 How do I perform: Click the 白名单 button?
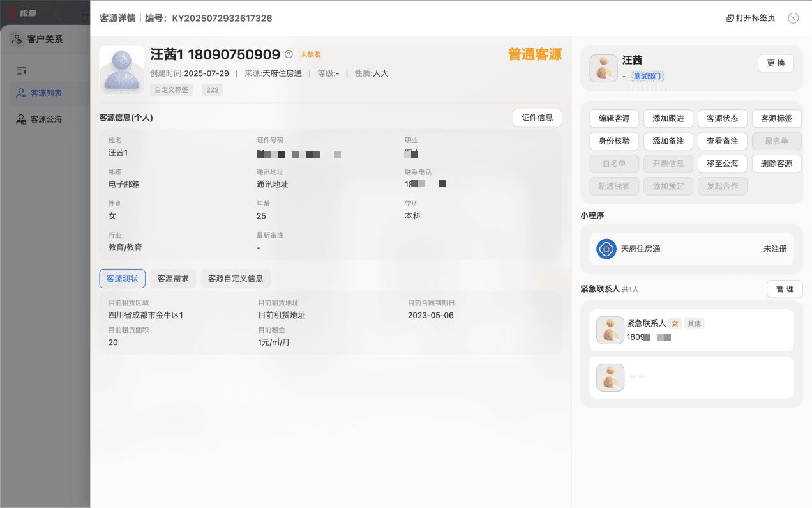point(614,164)
